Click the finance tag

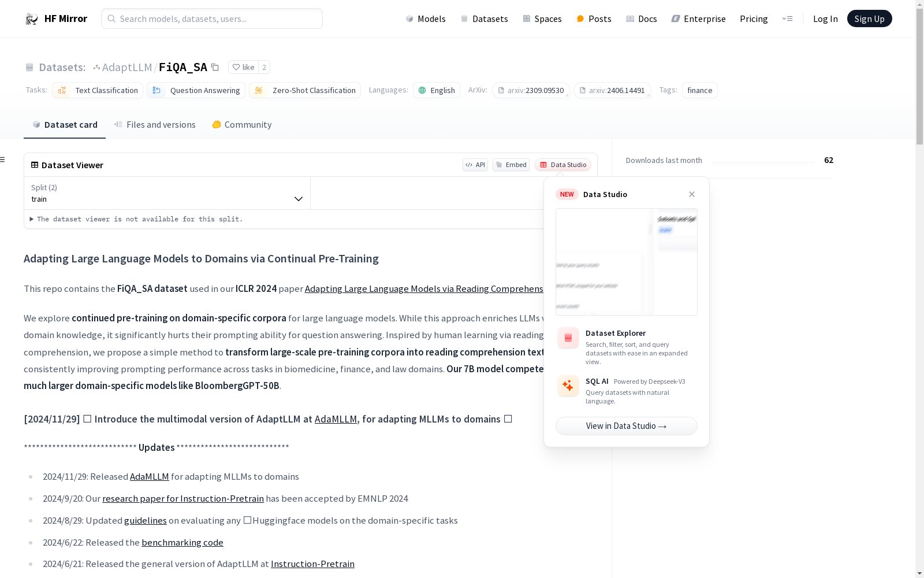coord(700,90)
